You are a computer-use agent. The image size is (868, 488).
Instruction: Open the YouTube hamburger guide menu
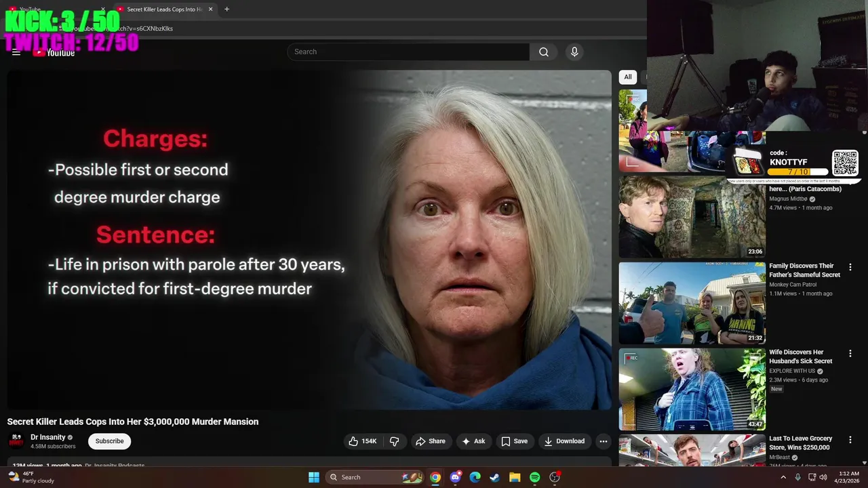pos(16,52)
